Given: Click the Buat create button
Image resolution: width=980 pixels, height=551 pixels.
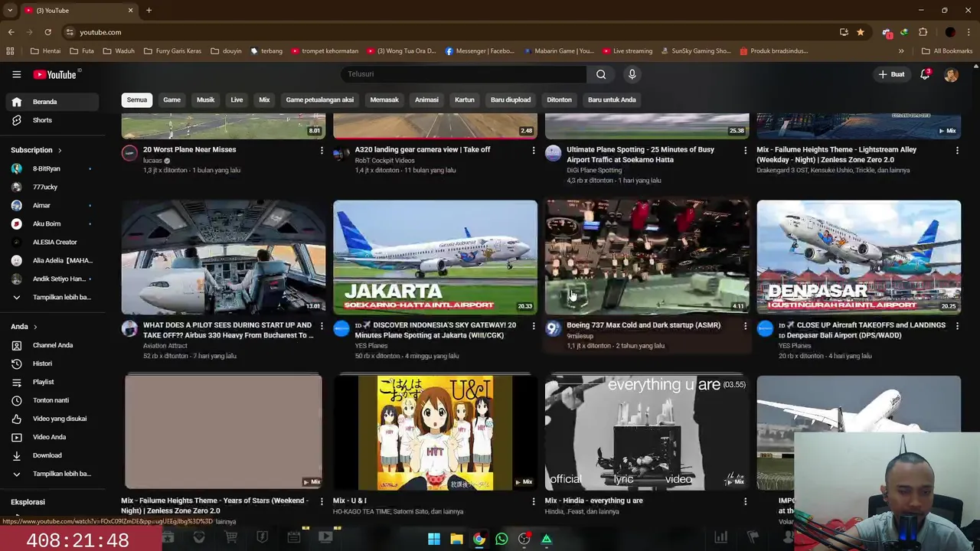Looking at the screenshot, I should coord(891,74).
